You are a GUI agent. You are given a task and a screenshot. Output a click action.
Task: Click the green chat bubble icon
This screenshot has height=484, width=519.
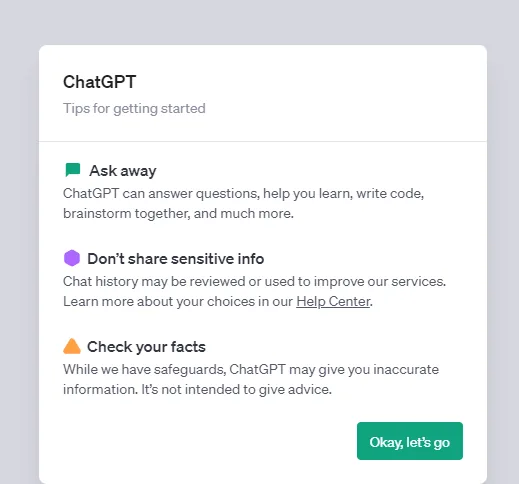(73, 170)
